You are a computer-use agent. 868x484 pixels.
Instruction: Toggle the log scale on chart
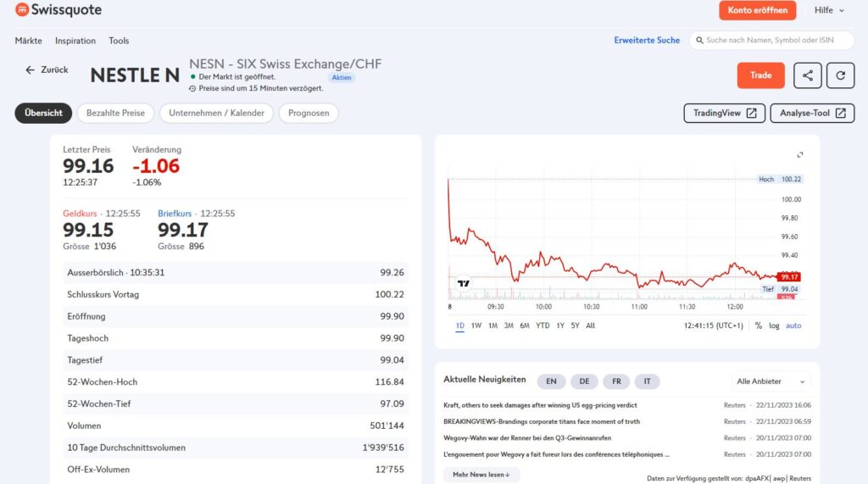[x=774, y=325]
